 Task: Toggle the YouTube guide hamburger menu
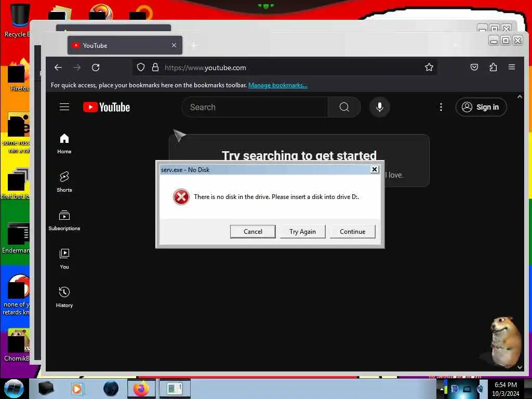pos(64,107)
